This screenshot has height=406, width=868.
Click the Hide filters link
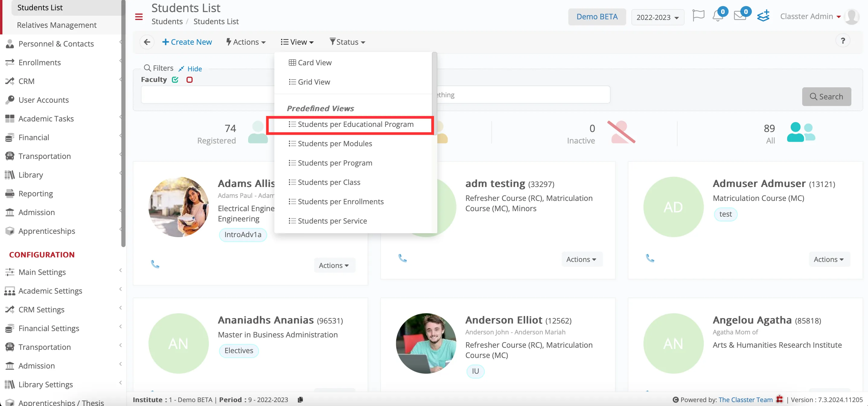(194, 69)
